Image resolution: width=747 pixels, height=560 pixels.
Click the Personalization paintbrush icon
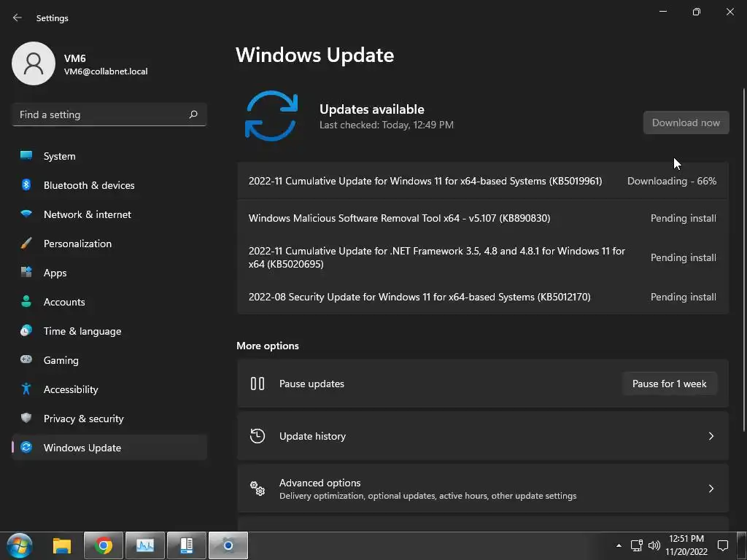tap(26, 244)
